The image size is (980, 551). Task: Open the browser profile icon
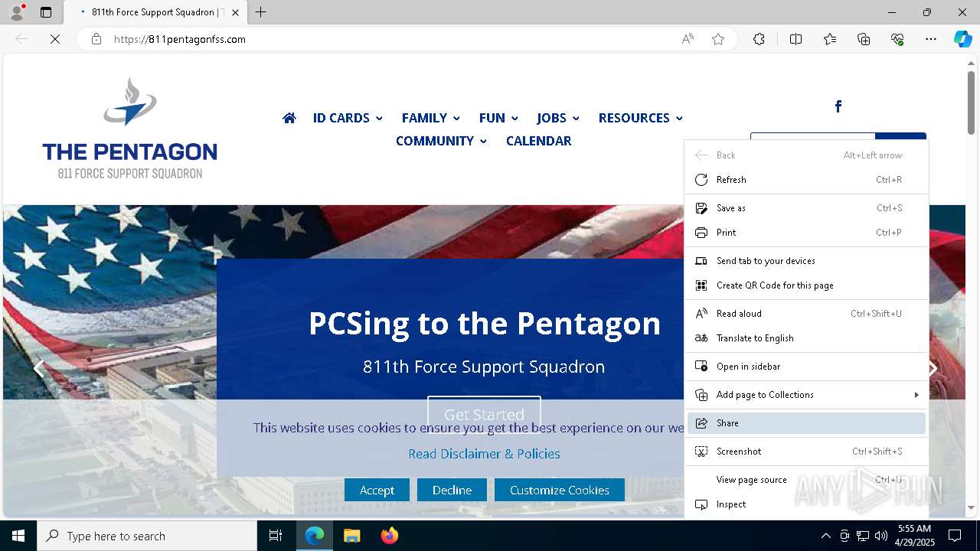pyautogui.click(x=16, y=12)
